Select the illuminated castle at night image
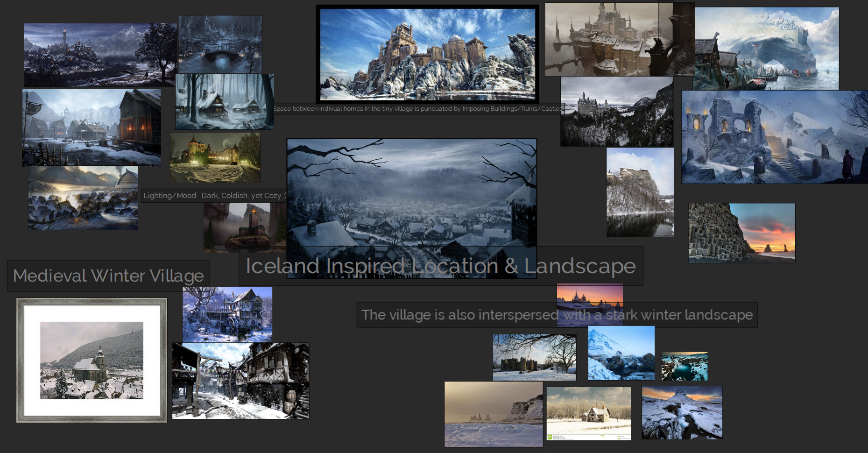The height and width of the screenshot is (453, 868). (x=215, y=156)
